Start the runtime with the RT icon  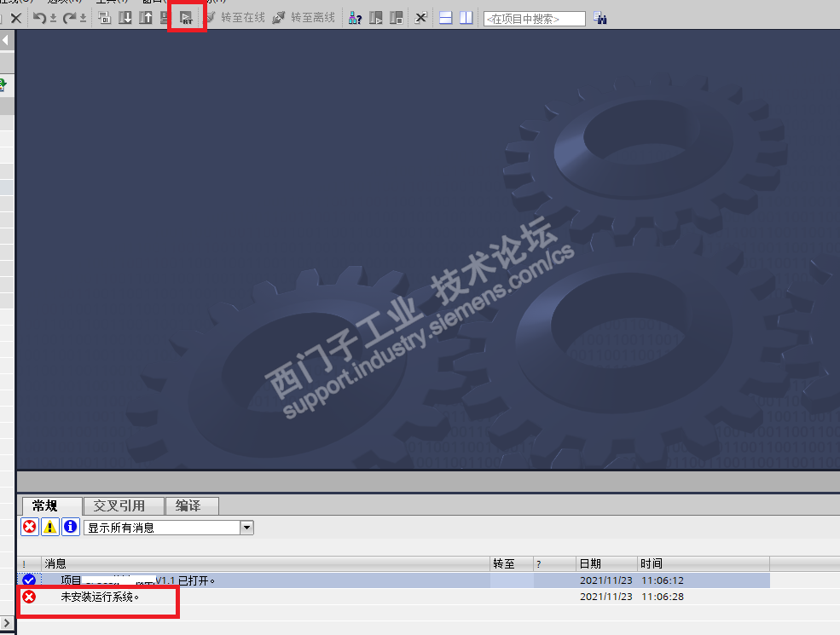[x=186, y=19]
